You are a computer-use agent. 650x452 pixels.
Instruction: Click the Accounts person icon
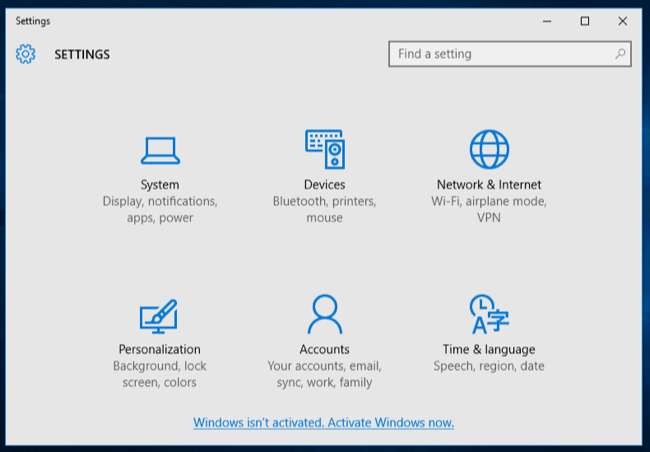click(x=324, y=315)
